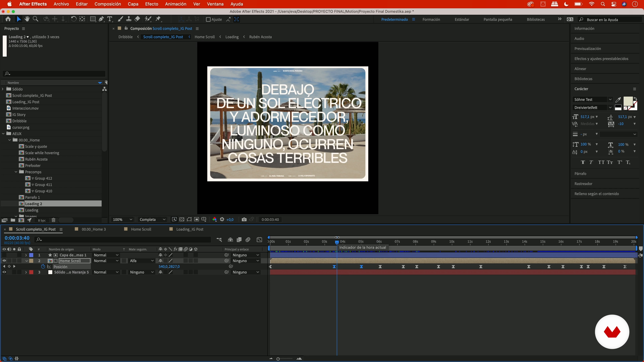This screenshot has height=362, width=644.
Task: Toggle the Posición stopwatch
Action: [x=43, y=267]
